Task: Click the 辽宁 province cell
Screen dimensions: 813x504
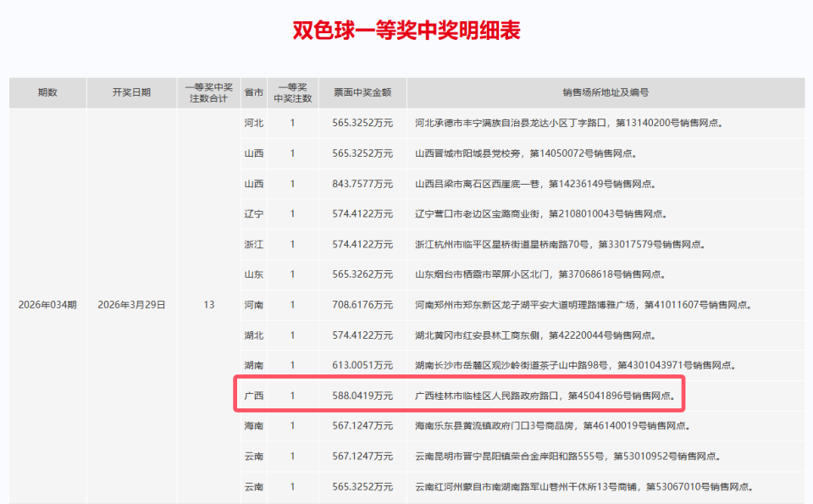Action: [x=254, y=214]
